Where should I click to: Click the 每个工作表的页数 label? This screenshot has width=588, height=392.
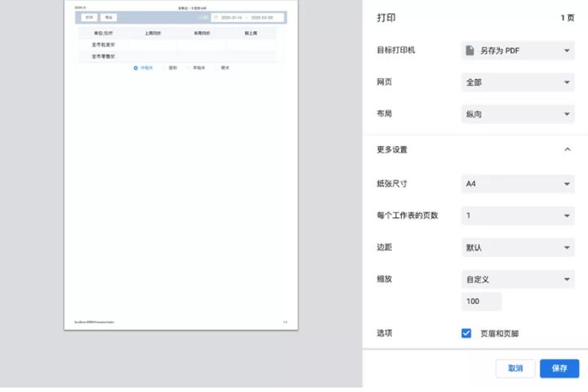(408, 216)
